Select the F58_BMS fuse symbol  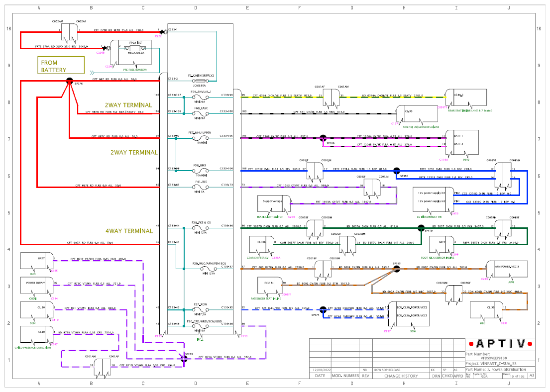(x=201, y=171)
